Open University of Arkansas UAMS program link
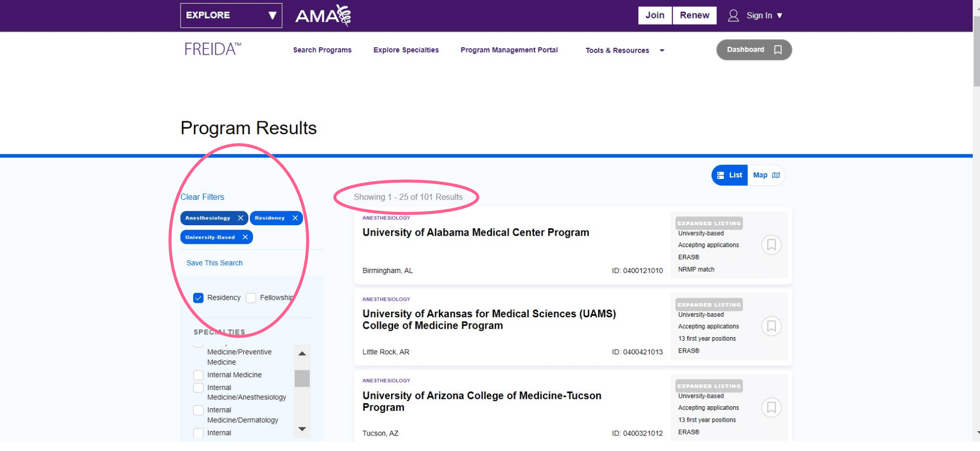The image size is (980, 451). pos(489,320)
